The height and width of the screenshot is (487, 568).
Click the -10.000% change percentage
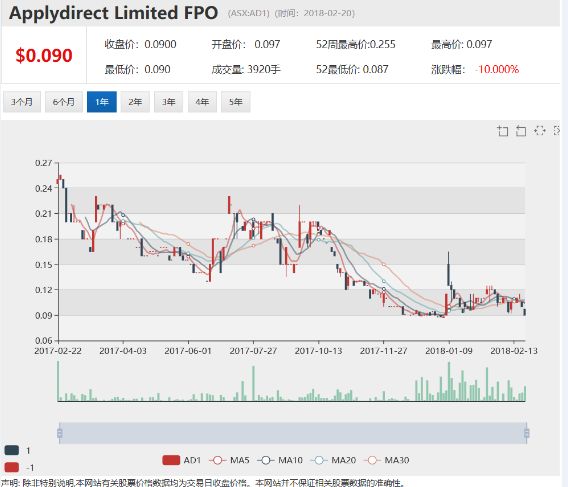[x=497, y=69]
